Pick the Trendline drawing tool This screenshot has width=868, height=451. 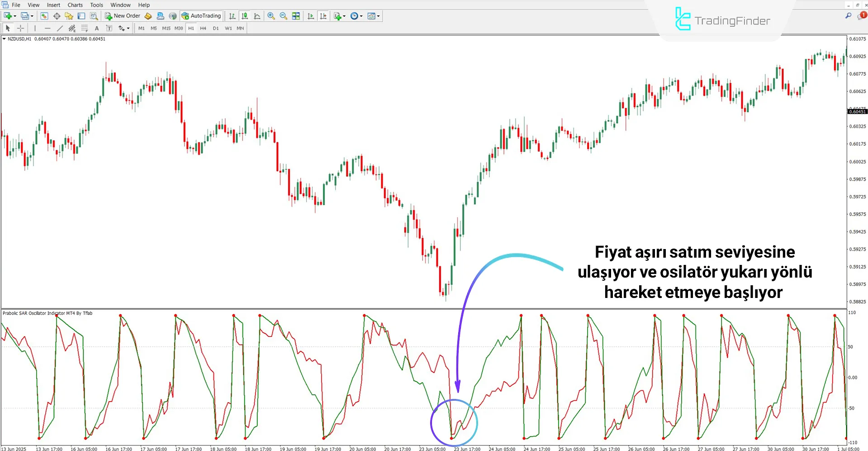click(x=59, y=28)
